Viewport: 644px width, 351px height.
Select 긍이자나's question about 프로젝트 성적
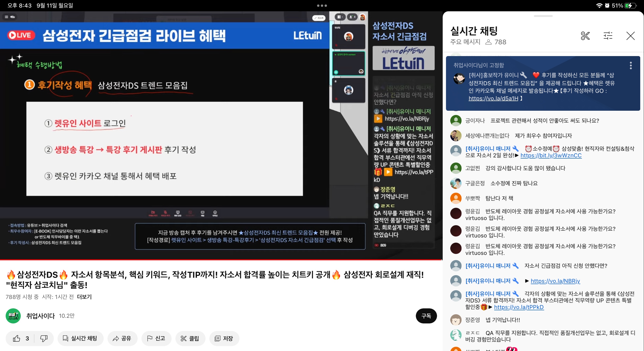pyautogui.click(x=545, y=121)
